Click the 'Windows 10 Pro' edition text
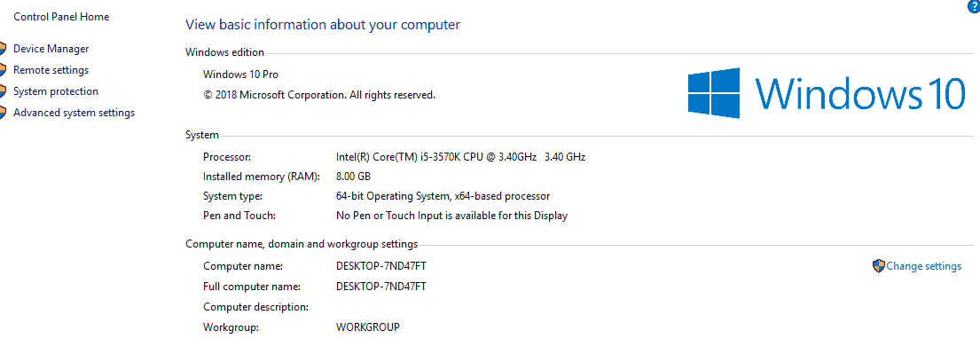 240,75
